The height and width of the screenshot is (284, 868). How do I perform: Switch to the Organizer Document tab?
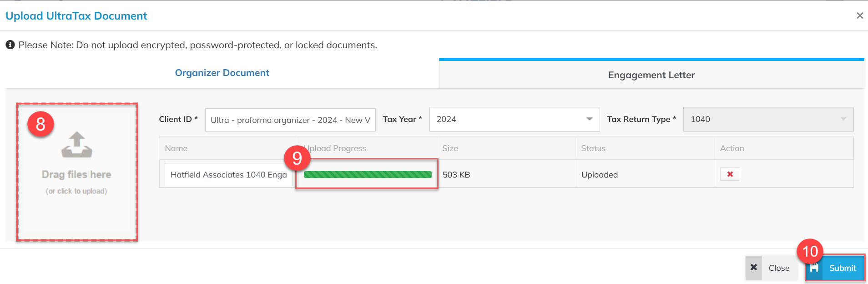[222, 73]
